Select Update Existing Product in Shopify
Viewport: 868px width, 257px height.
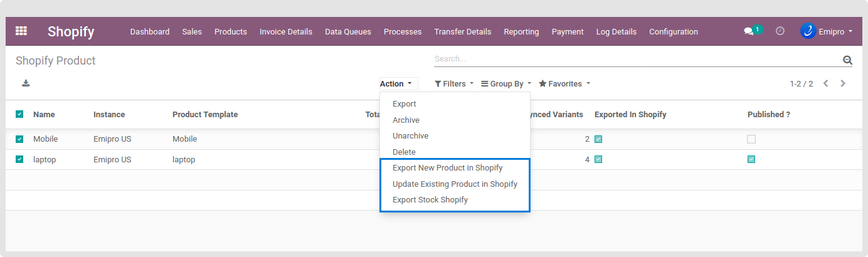pos(455,184)
